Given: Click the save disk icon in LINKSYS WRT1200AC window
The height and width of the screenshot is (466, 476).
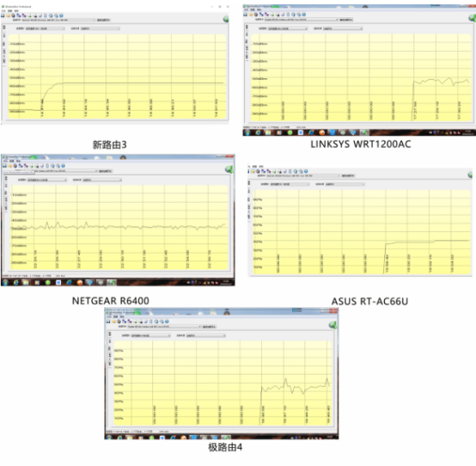Looking at the screenshot, I should 246,15.
